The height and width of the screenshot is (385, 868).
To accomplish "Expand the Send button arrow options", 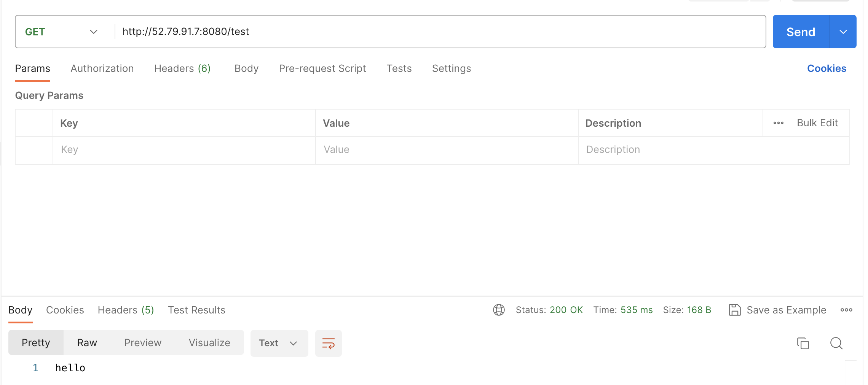I will [x=843, y=32].
